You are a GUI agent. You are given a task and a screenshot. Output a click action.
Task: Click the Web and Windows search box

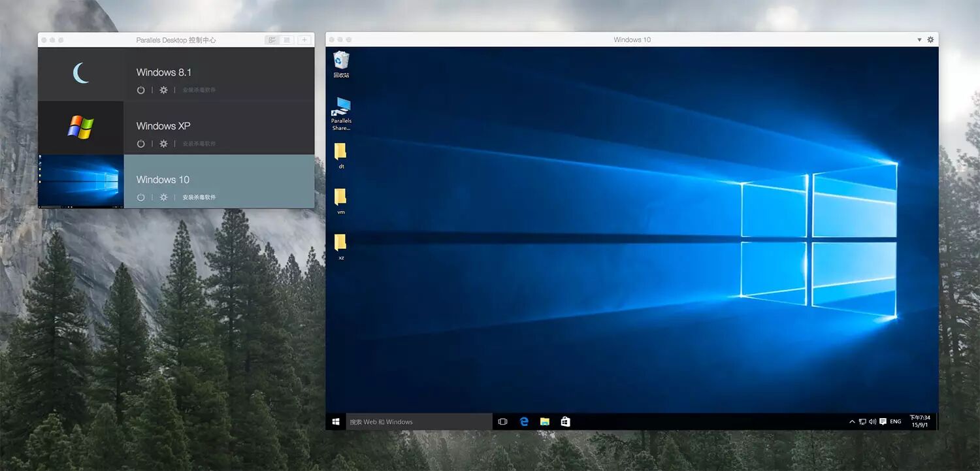(x=419, y=422)
